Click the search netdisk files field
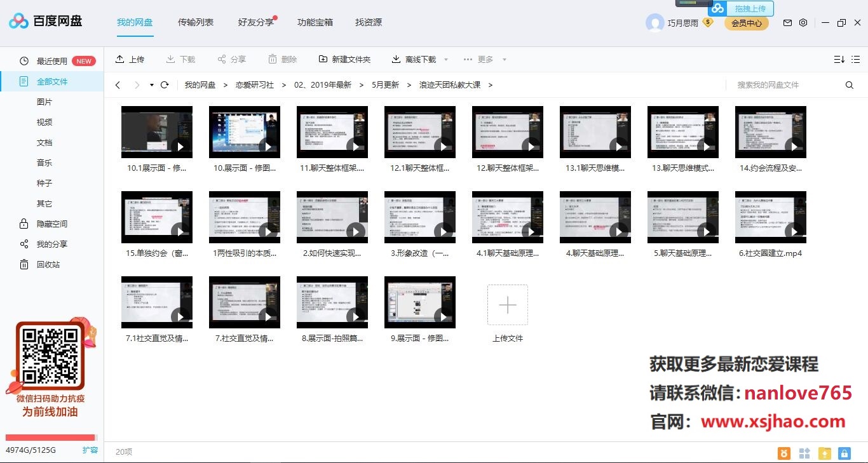The image size is (868, 463). [x=785, y=85]
